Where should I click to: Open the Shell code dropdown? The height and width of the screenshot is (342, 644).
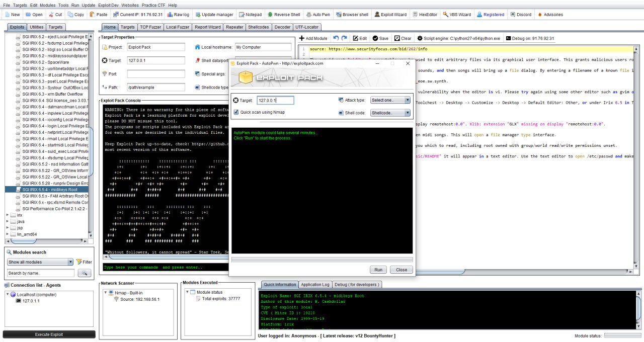tap(390, 113)
